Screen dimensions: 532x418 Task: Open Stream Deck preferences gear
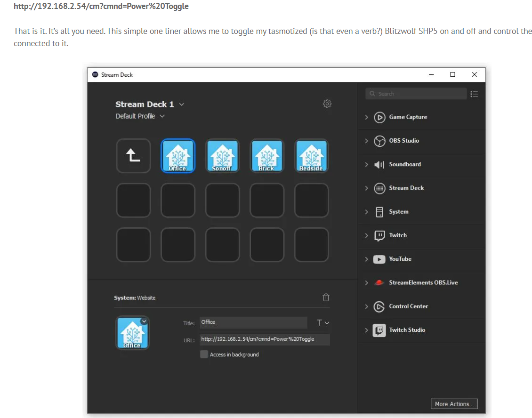327,104
